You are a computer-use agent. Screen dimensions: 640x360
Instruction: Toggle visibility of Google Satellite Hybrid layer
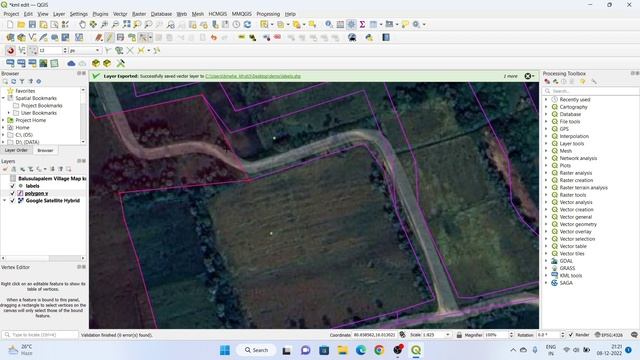click(13, 201)
